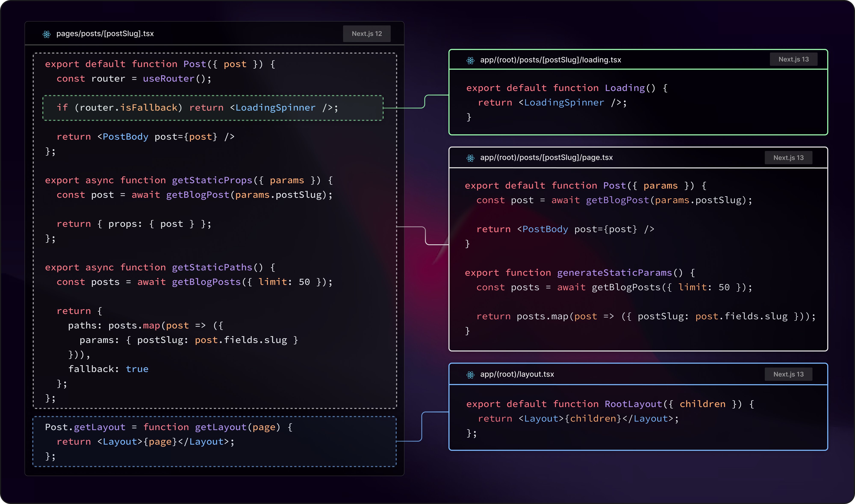Image resolution: width=855 pixels, height=504 pixels.
Task: Click getStaticProps function name
Action: click(212, 180)
